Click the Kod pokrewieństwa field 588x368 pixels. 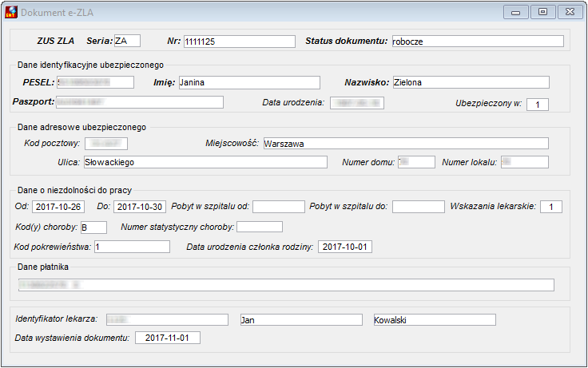[x=132, y=247]
